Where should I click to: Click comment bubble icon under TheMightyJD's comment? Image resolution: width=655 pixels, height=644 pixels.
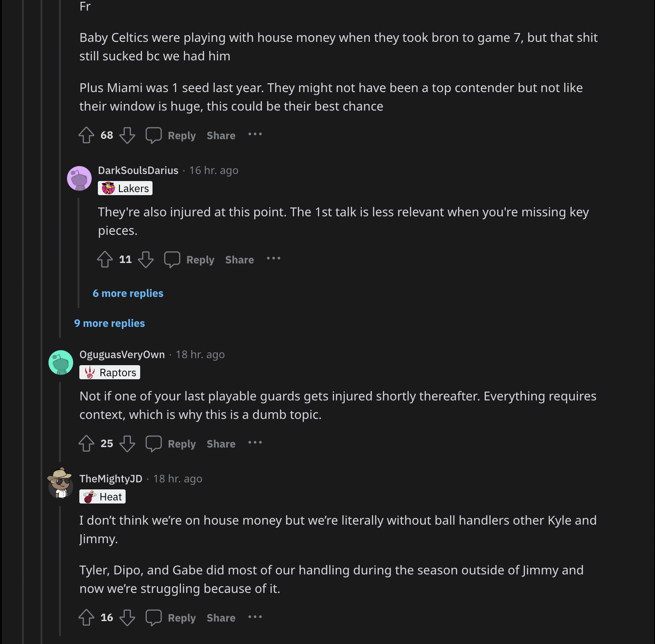(x=153, y=618)
